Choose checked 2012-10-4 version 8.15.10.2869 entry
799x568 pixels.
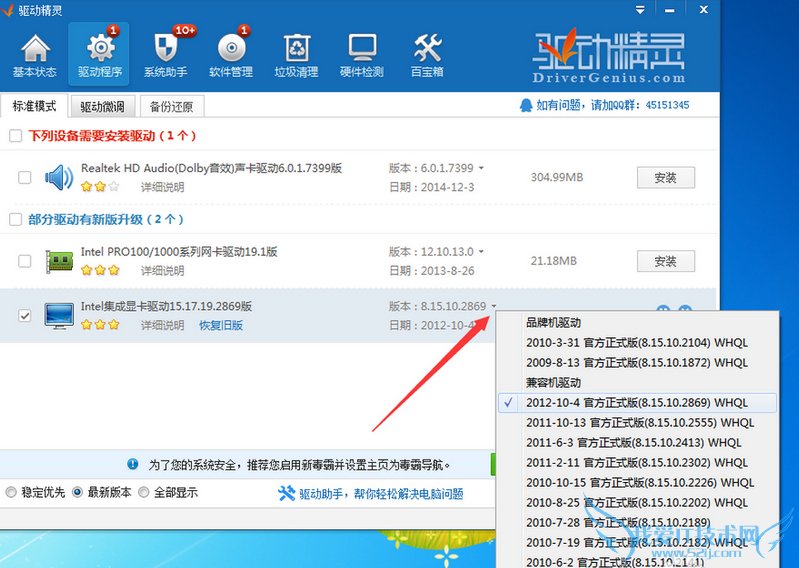point(637,402)
